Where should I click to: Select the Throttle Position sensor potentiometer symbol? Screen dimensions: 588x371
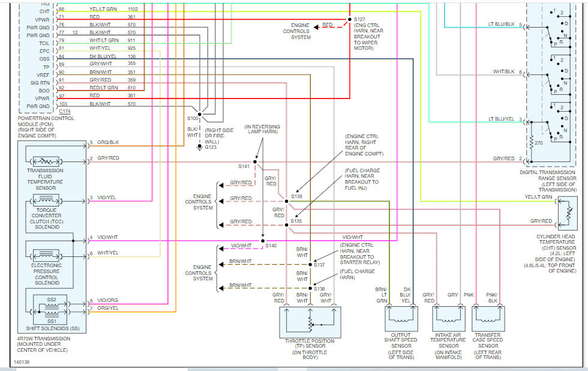tap(310, 323)
